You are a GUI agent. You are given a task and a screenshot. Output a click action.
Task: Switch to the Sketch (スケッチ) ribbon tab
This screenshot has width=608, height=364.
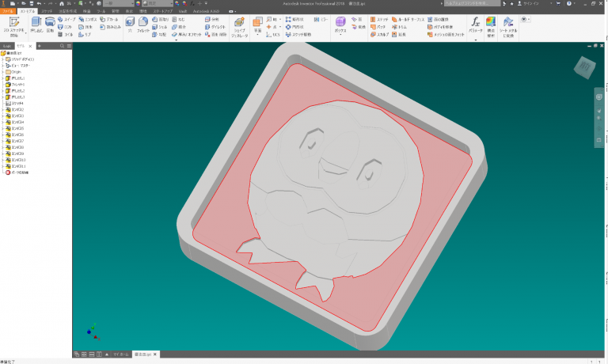coord(47,11)
